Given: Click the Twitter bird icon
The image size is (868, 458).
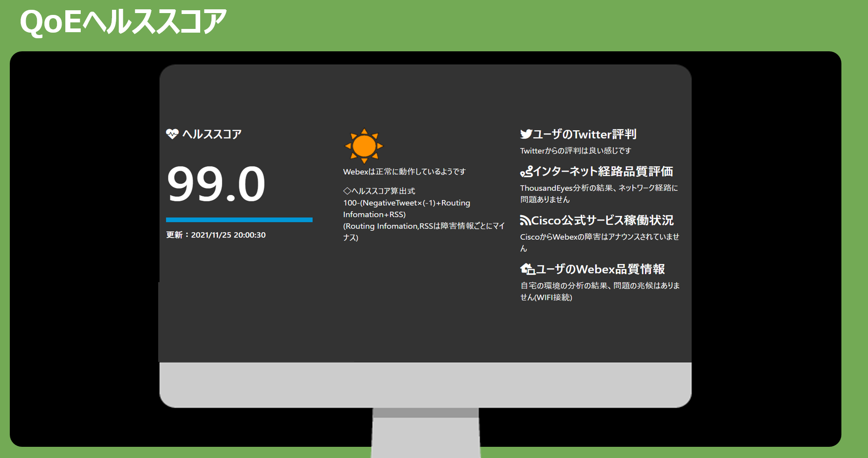Looking at the screenshot, I should pyautogui.click(x=526, y=134).
